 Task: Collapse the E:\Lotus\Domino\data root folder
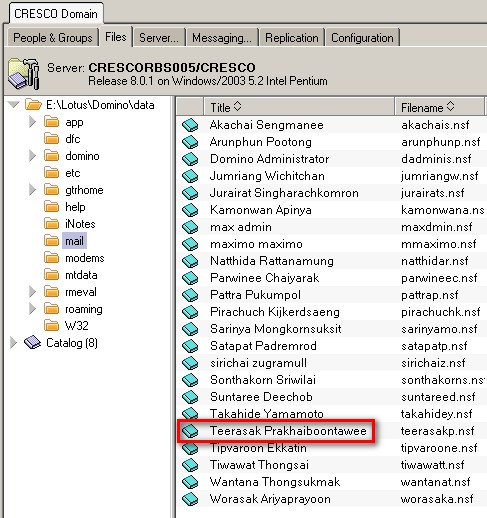point(14,105)
